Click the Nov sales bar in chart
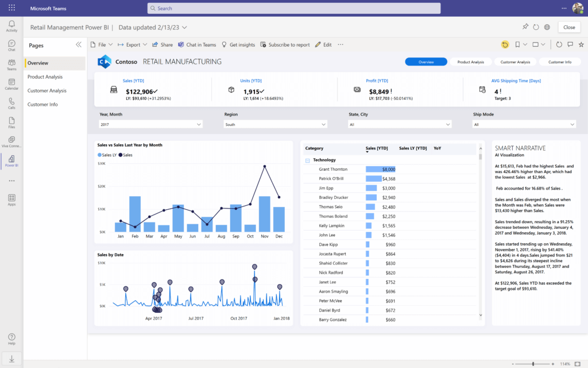 [265, 214]
